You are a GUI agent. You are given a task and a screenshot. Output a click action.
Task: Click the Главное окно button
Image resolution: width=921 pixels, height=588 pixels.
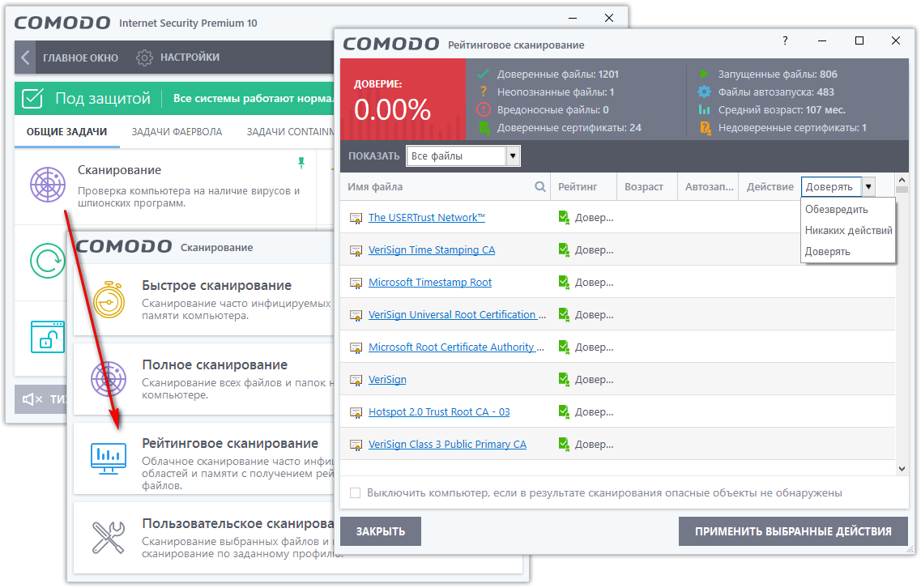pyautogui.click(x=80, y=58)
